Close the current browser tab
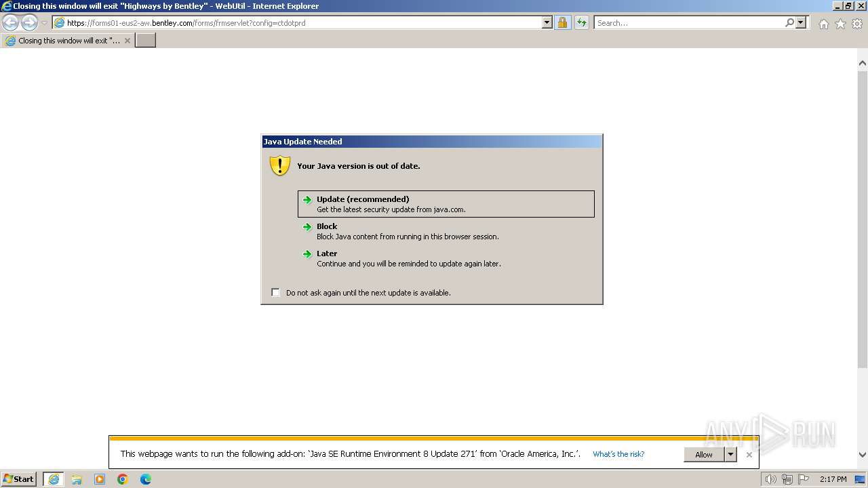The height and width of the screenshot is (488, 868). pos(127,41)
